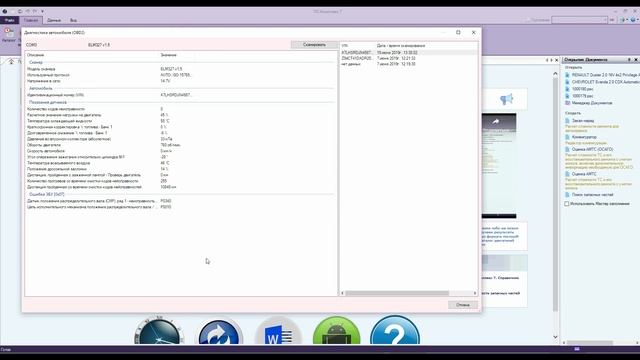Open the 1000180.рес document link
Image resolution: width=640 pixels, height=360 pixels.
coord(582,89)
